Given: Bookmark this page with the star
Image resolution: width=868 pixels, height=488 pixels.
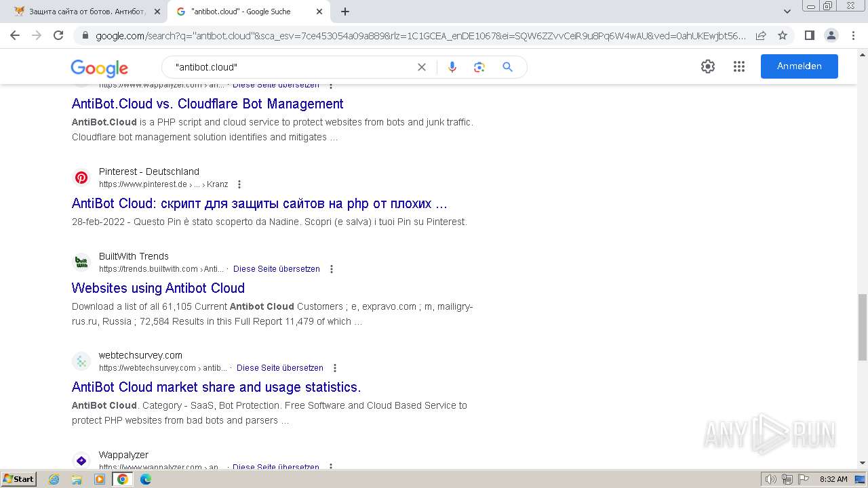Looking at the screenshot, I should click(x=783, y=35).
